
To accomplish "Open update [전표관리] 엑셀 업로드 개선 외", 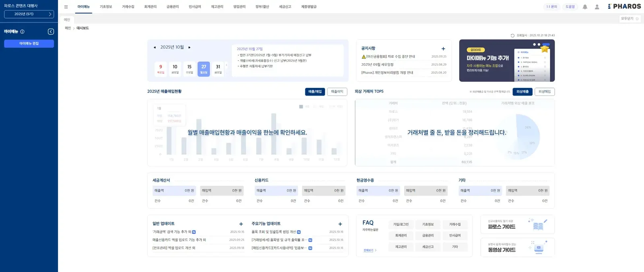I will pos(173,248).
